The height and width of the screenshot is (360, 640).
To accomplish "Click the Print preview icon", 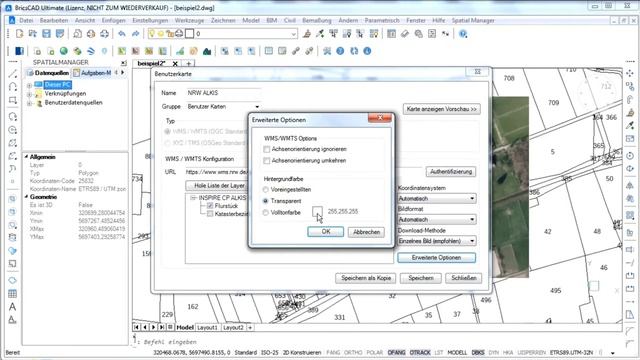I will (x=78, y=34).
